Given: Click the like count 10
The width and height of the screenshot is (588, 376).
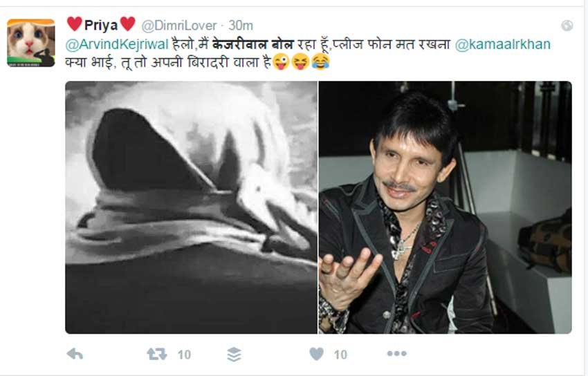Looking at the screenshot, I should coord(340,355).
